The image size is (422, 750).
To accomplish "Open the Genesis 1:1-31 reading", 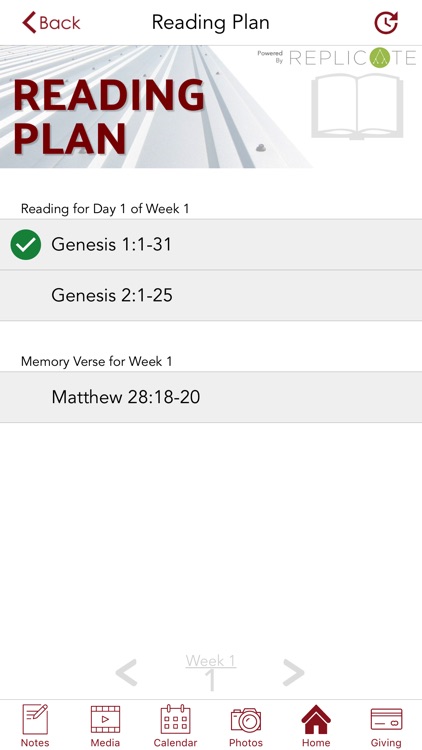I will [x=211, y=244].
